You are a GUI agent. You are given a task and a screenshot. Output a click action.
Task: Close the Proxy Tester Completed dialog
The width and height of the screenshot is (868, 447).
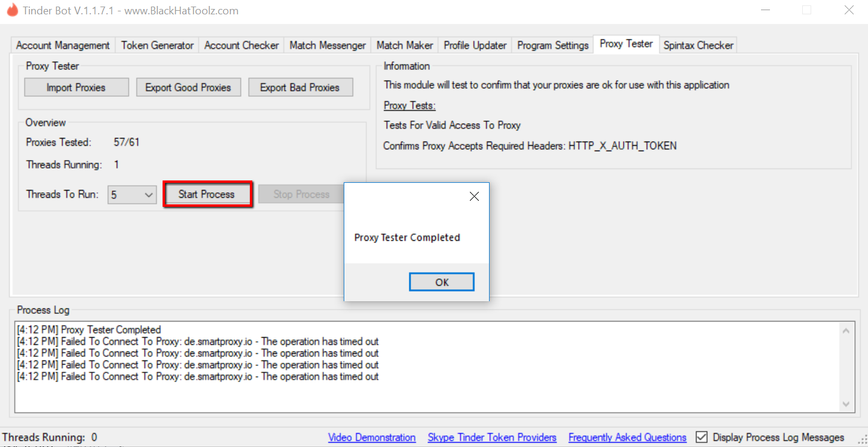(x=474, y=197)
